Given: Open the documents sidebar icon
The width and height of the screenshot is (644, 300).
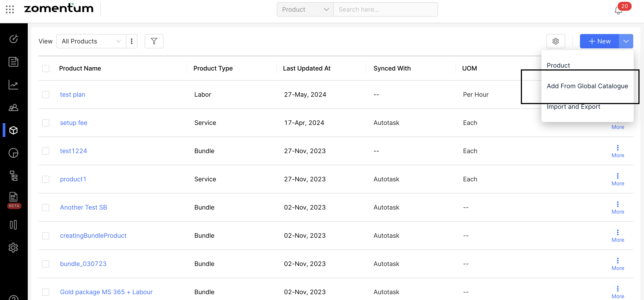Looking at the screenshot, I should click(13, 62).
